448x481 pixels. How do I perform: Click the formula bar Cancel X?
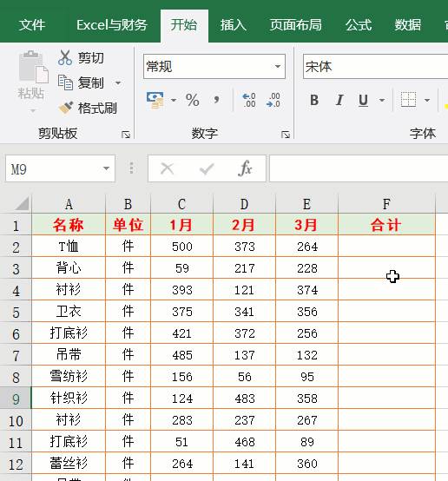(x=168, y=168)
